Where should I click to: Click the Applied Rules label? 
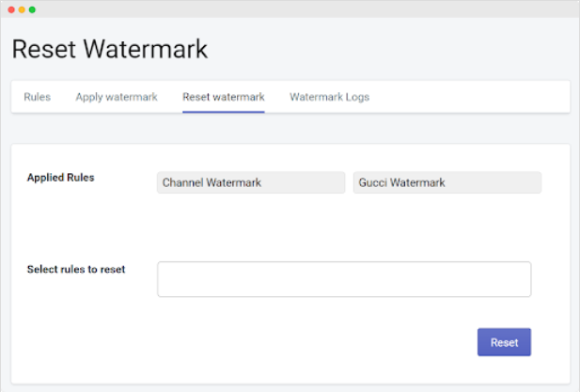60,177
